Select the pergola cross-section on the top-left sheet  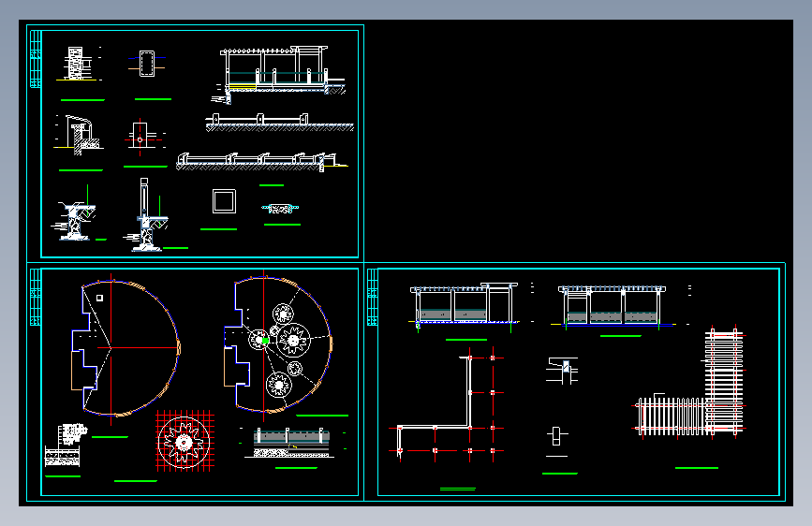(x=278, y=75)
